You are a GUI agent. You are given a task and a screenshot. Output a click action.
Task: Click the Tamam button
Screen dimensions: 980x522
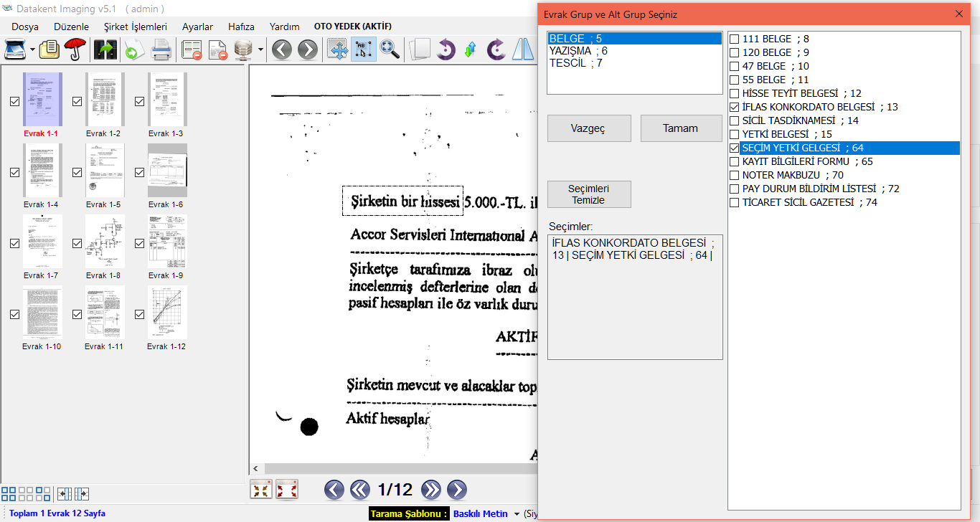(680, 128)
